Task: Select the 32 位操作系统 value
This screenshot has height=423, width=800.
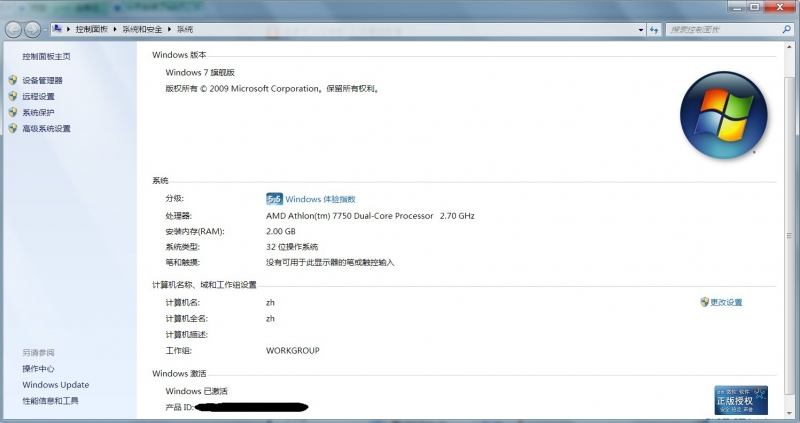Action: click(292, 247)
